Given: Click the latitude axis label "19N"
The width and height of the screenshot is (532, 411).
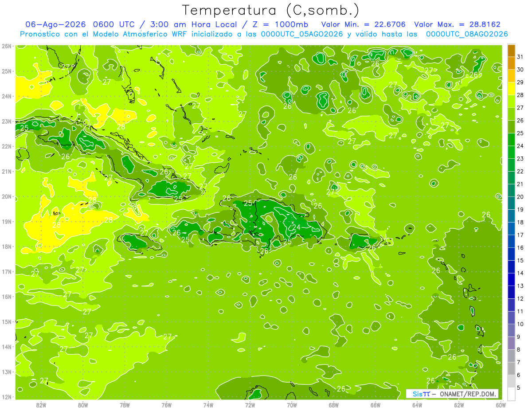Looking at the screenshot, I should coord(7,221).
